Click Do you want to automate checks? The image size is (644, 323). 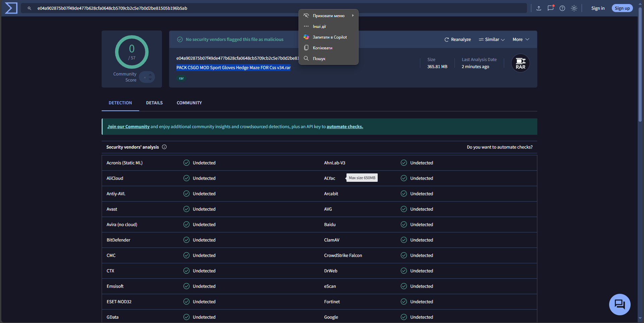point(500,147)
